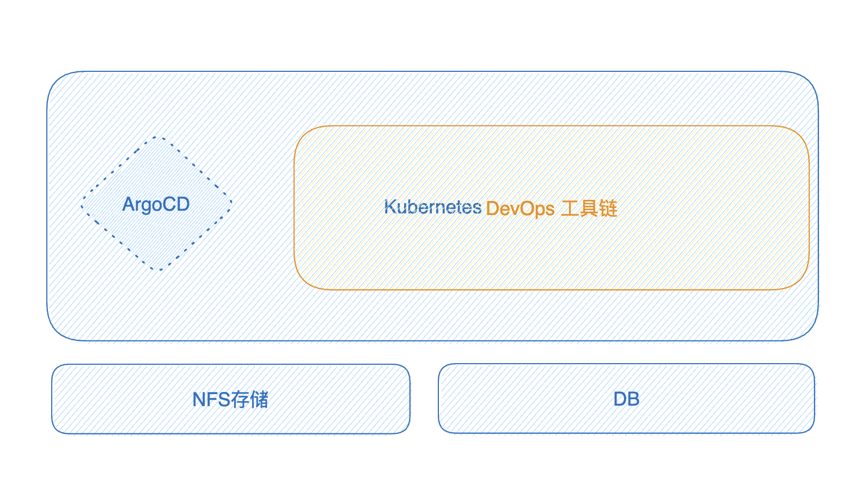Select the ArgoCD diamond shape
This screenshot has width=868, height=490.
pyautogui.click(x=157, y=204)
